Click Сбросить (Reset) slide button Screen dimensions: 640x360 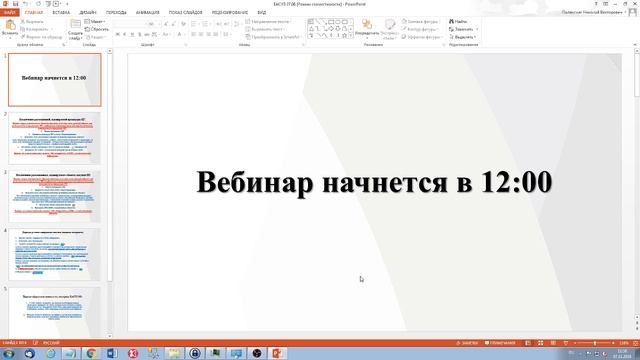point(97,29)
